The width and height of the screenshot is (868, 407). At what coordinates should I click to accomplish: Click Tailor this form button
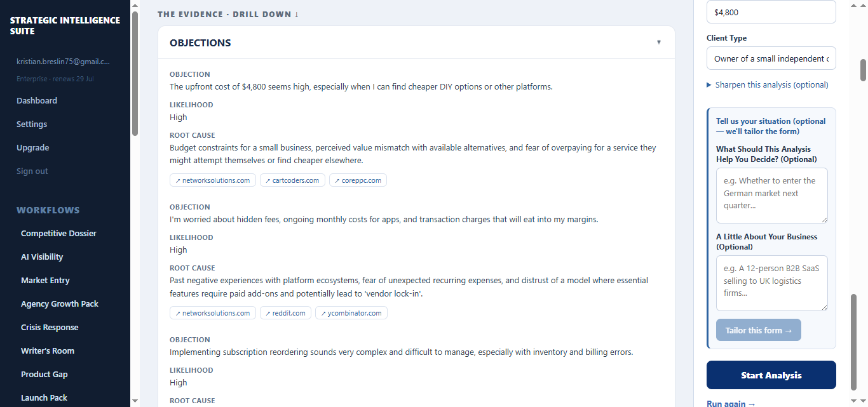tap(759, 330)
